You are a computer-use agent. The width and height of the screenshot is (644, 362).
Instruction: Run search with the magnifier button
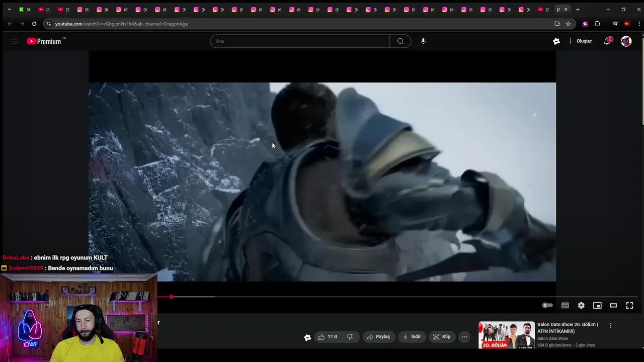(400, 41)
